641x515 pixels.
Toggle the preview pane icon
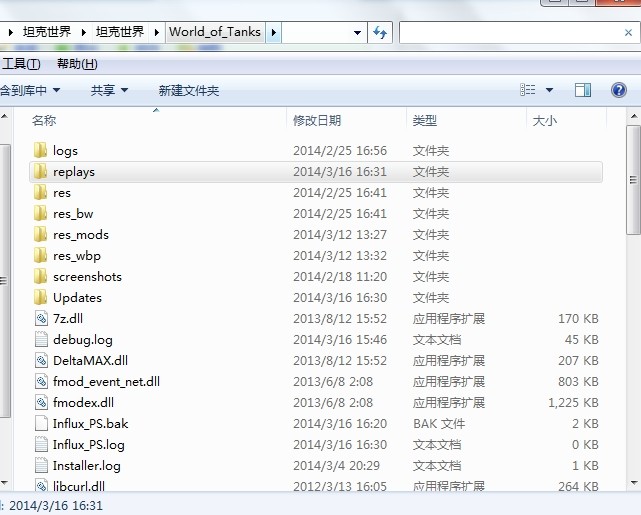(583, 90)
